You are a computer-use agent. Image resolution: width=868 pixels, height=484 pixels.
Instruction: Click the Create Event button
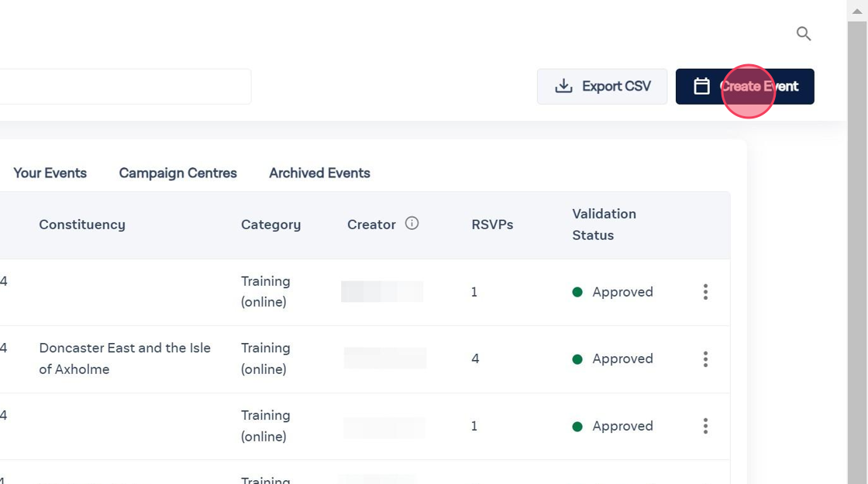745,86
